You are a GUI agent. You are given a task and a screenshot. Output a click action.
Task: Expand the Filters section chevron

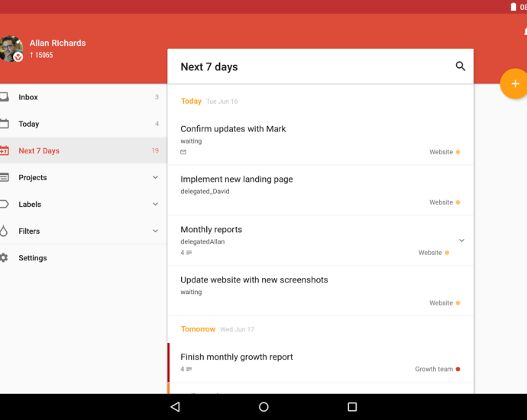click(155, 231)
